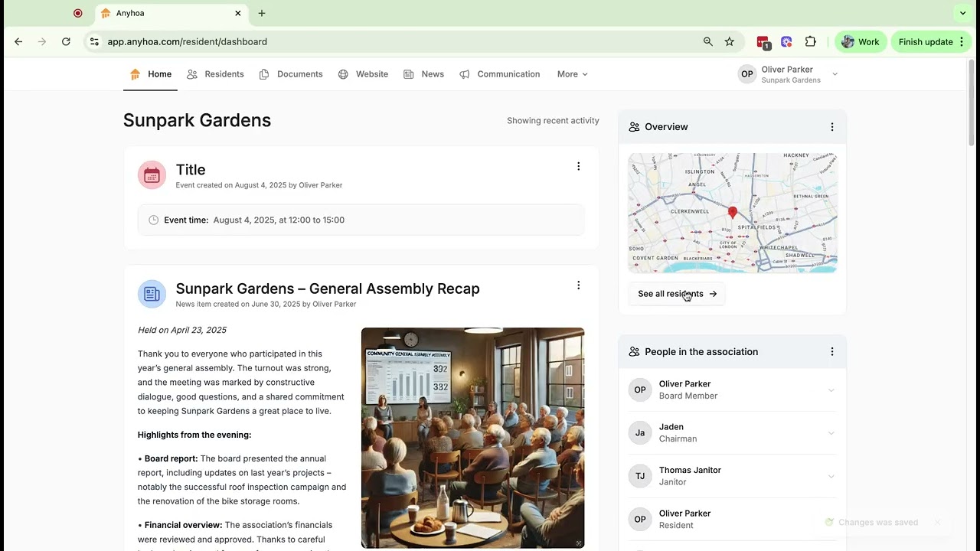Expand Oliver Parker Board Member row
The height and width of the screenshot is (551, 980).
[x=733, y=390]
